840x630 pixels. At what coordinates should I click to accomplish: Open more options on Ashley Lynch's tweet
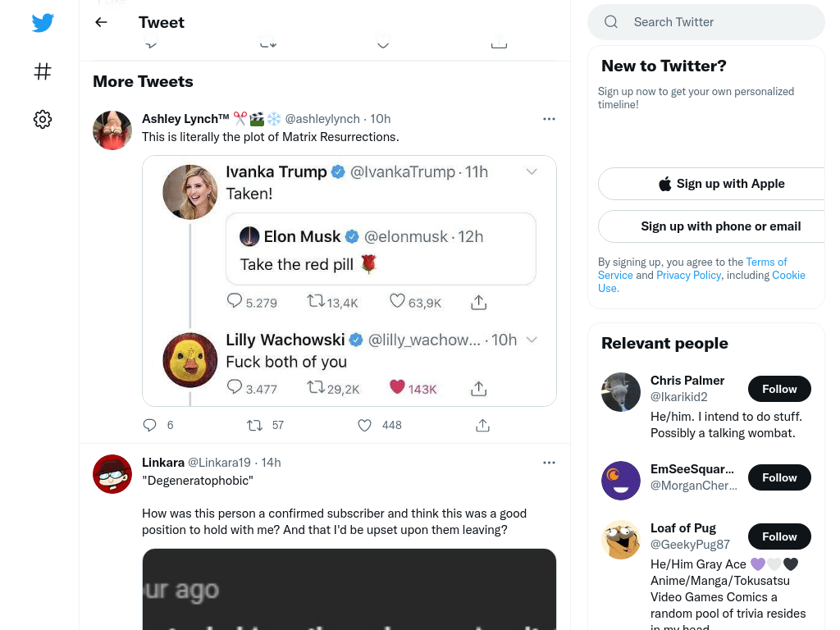coord(549,119)
